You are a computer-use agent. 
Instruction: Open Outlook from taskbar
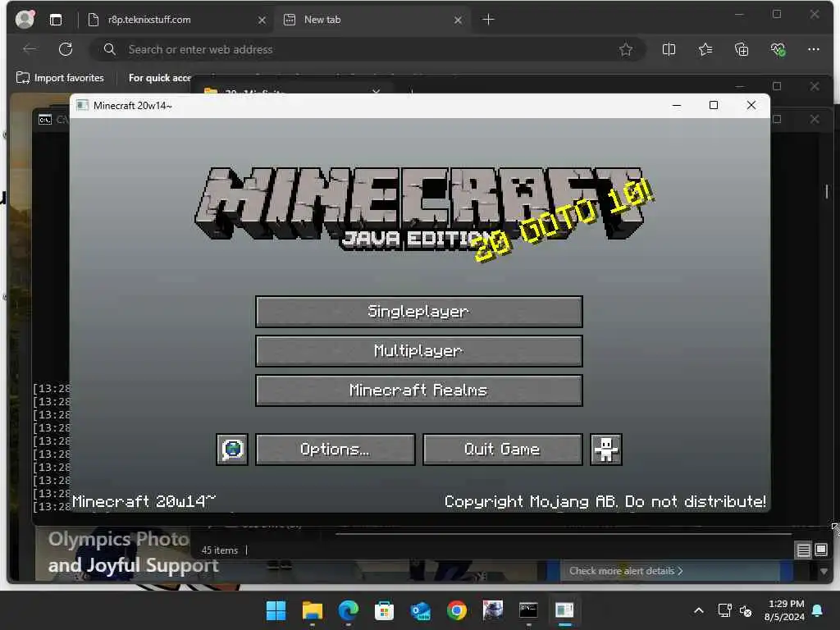421,610
